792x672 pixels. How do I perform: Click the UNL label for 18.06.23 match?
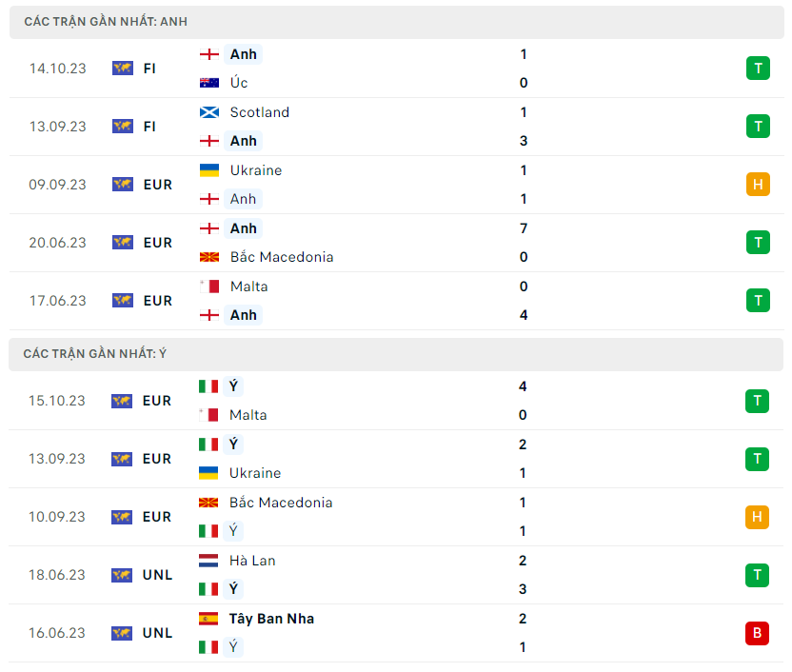click(158, 575)
